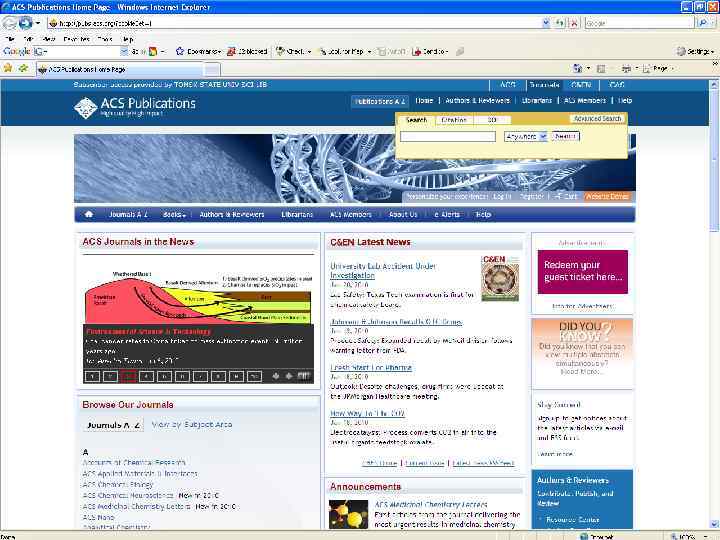
Task: Click the Refresh icon beside the address bar
Action: coord(560,22)
